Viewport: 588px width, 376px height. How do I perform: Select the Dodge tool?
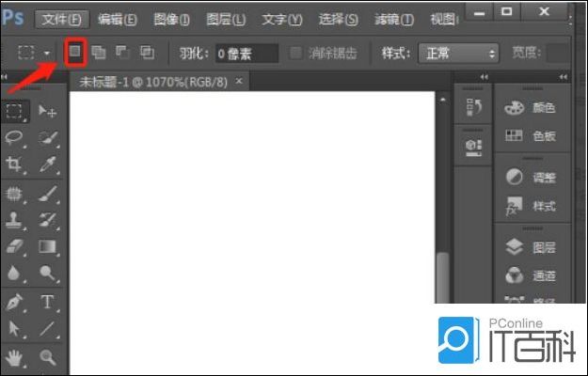48,274
